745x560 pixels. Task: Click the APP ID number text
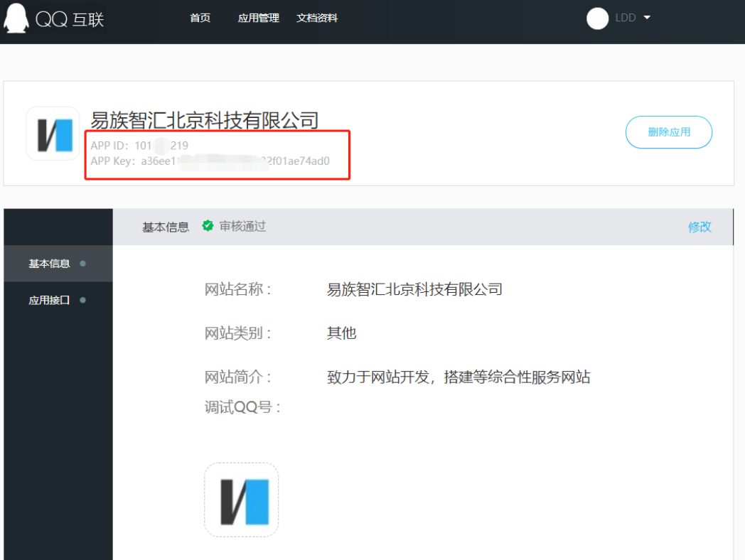(161, 146)
